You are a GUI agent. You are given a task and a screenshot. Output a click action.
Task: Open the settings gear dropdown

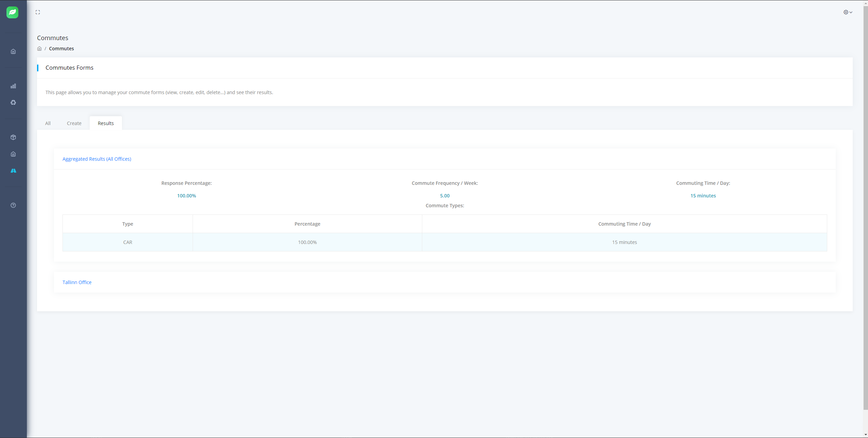[x=848, y=12]
